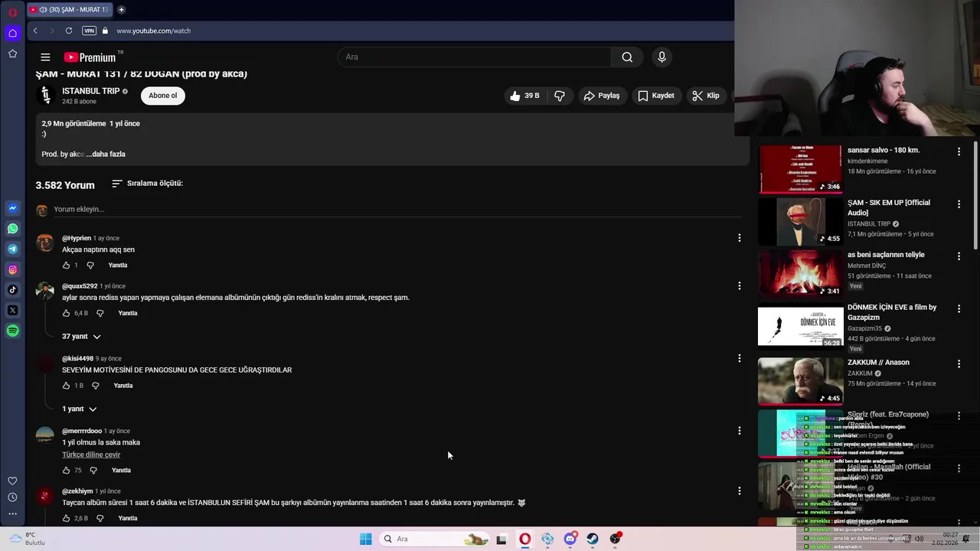Open the sansar salvo - 180 km. thumbnail
The width and height of the screenshot is (980, 551).
(x=800, y=169)
